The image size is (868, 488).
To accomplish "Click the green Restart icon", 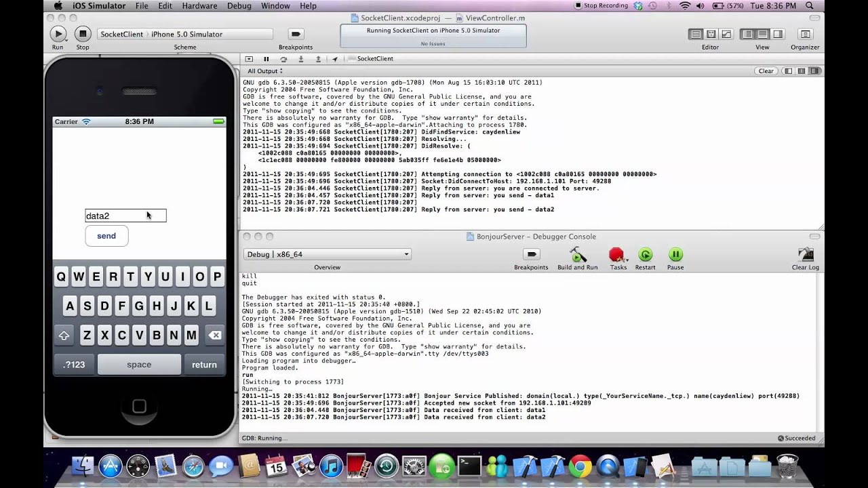I will point(646,255).
